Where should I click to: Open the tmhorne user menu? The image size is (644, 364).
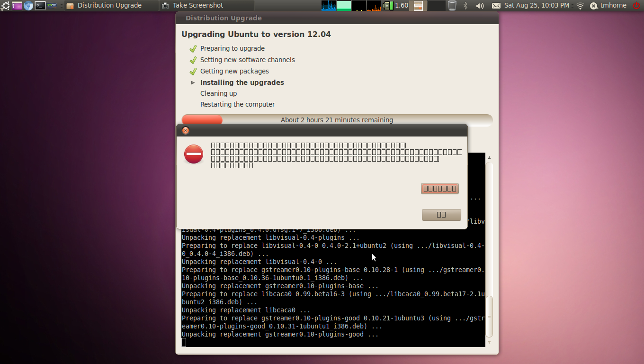608,6
